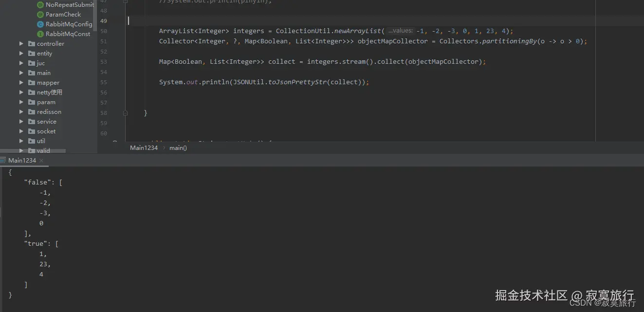
Task: Click the interface icon beside RabbitMqConst
Action: point(40,34)
